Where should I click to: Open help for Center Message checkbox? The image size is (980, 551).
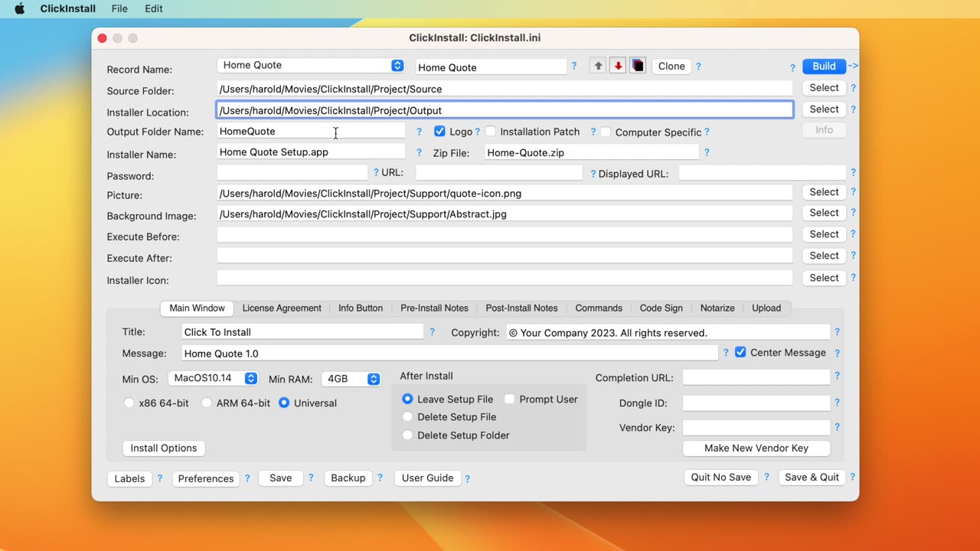(x=837, y=353)
